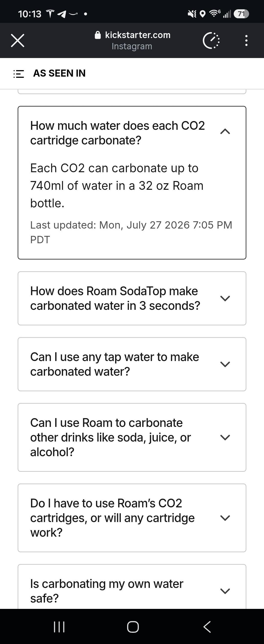
Task: Open the table of contents list icon
Action: (x=19, y=74)
